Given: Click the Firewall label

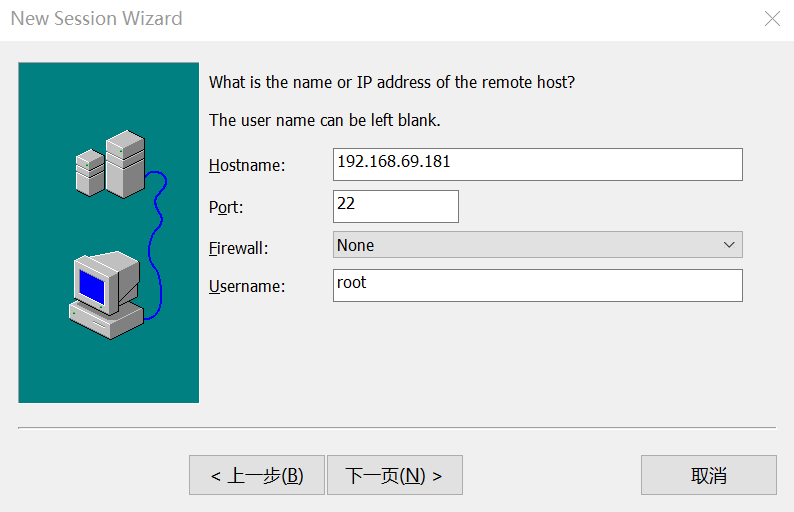Looking at the screenshot, I should pyautogui.click(x=238, y=248).
